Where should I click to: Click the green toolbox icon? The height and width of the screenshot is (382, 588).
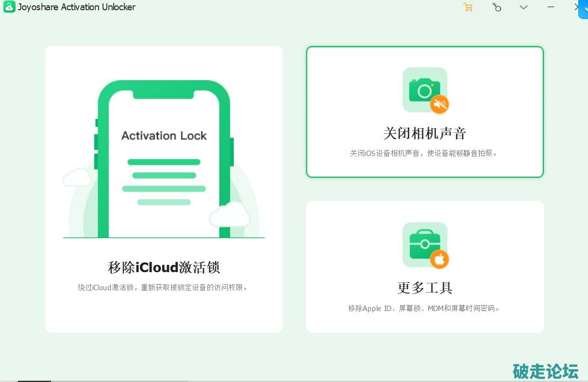[x=422, y=244]
